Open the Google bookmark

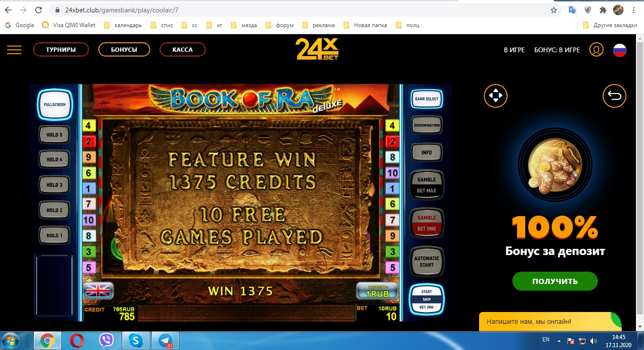click(19, 25)
